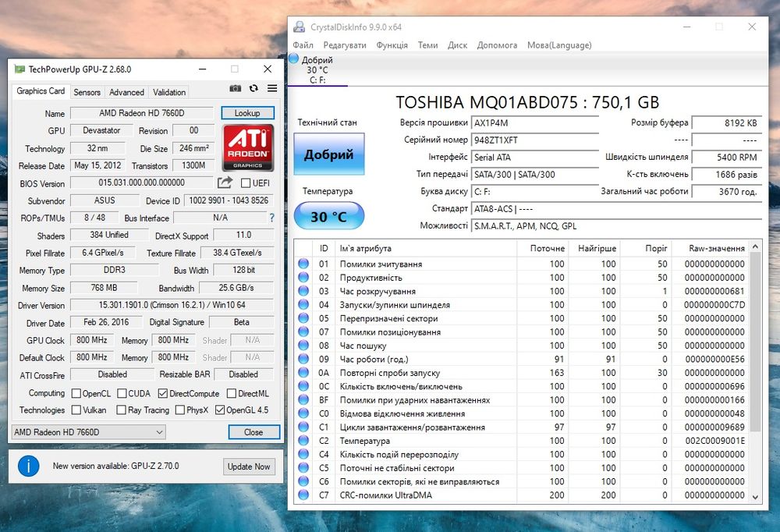The width and height of the screenshot is (780, 532).
Task: Click the 30 °C temperature button
Action: point(329,216)
